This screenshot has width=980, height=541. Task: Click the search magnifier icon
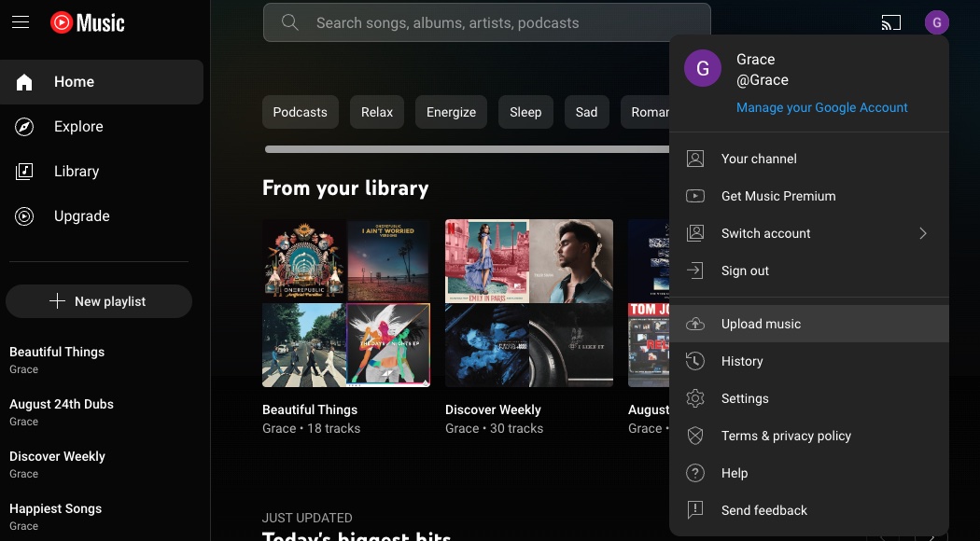click(289, 22)
